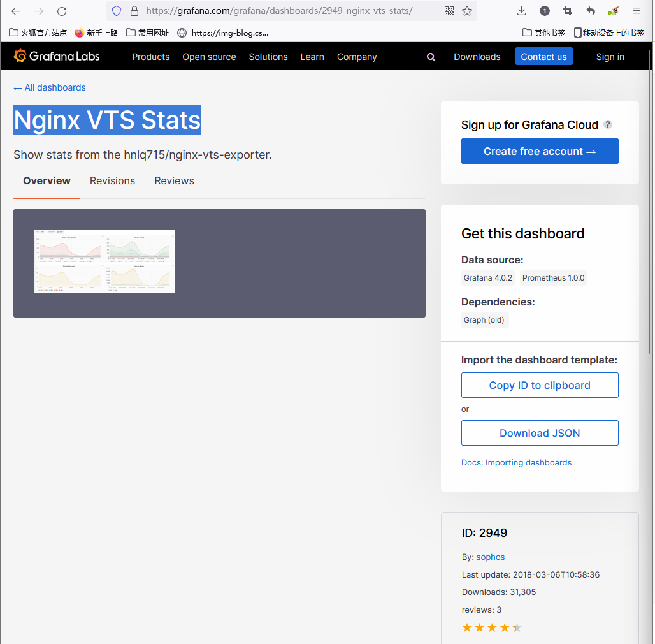Image resolution: width=655 pixels, height=644 pixels.
Task: Go back using browser back arrow
Action: 16,11
